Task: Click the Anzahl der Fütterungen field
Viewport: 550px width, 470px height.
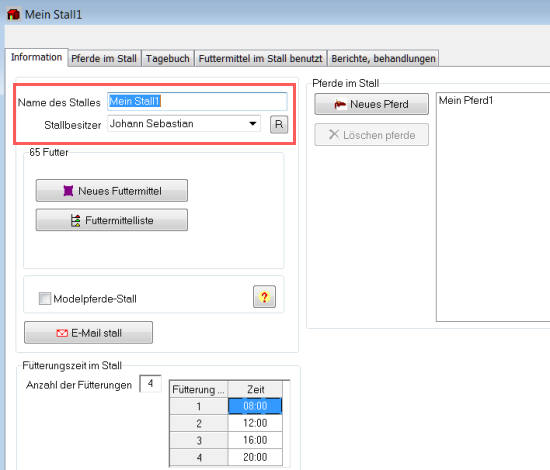Action: coord(150,383)
